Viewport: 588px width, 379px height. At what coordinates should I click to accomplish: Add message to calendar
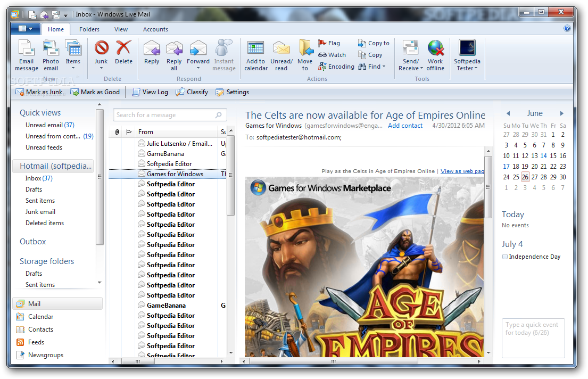pos(256,55)
